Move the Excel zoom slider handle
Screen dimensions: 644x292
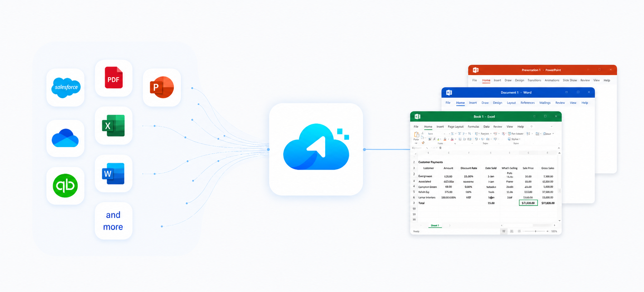click(x=536, y=231)
